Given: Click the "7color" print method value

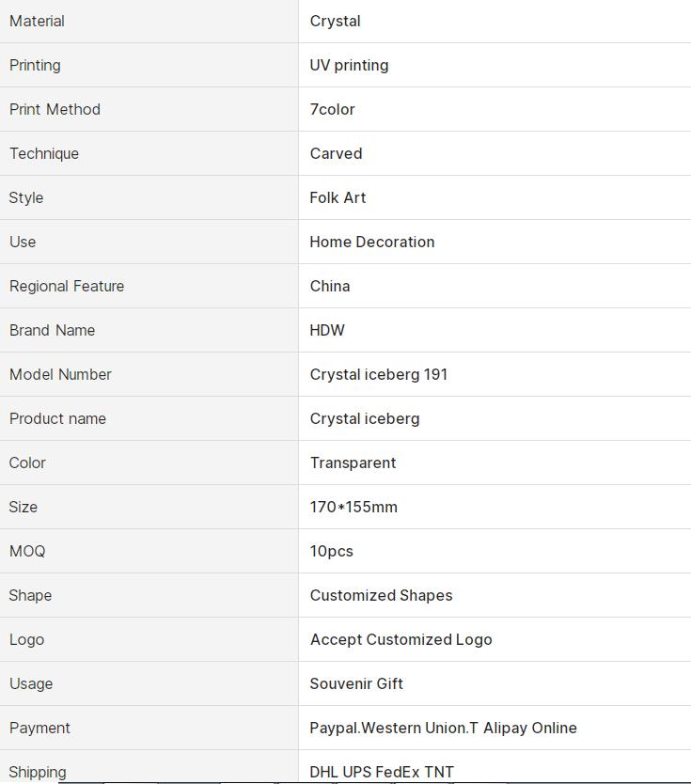Looking at the screenshot, I should pyautogui.click(x=332, y=109).
